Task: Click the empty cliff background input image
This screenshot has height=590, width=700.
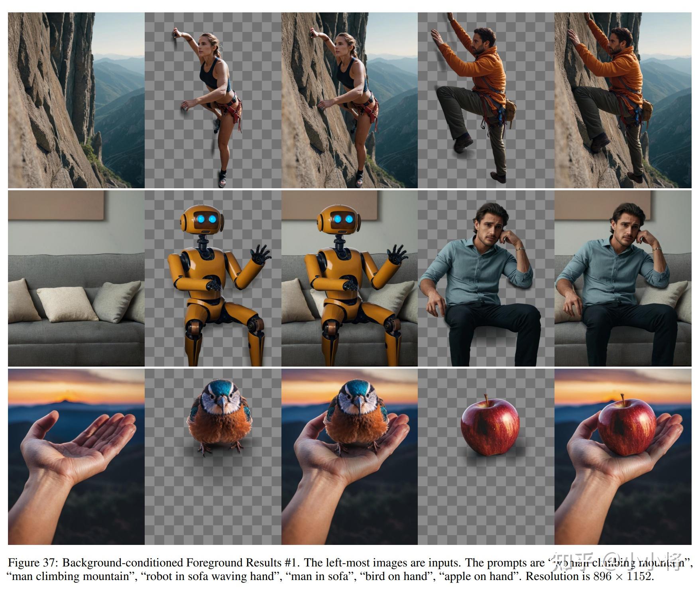Action: [x=76, y=100]
